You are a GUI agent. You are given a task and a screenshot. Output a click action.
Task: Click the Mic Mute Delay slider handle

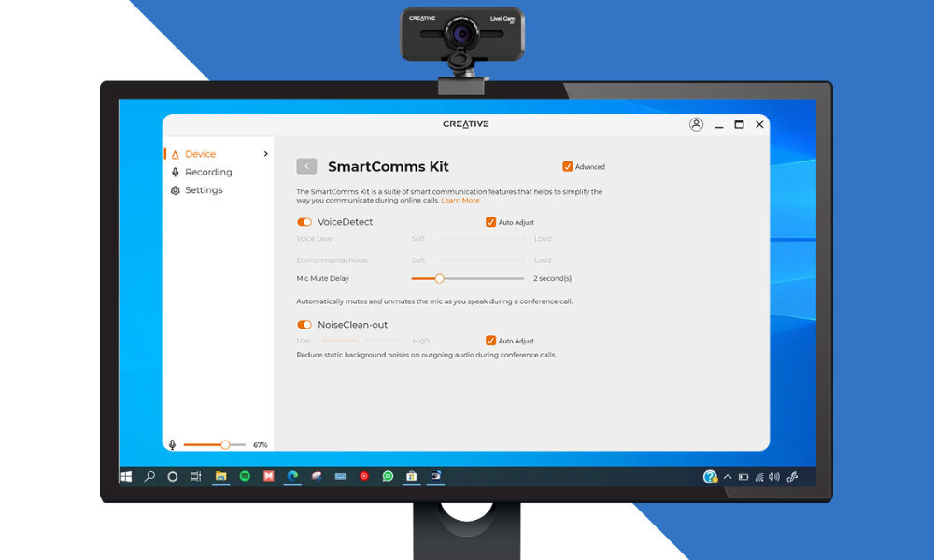pos(440,278)
